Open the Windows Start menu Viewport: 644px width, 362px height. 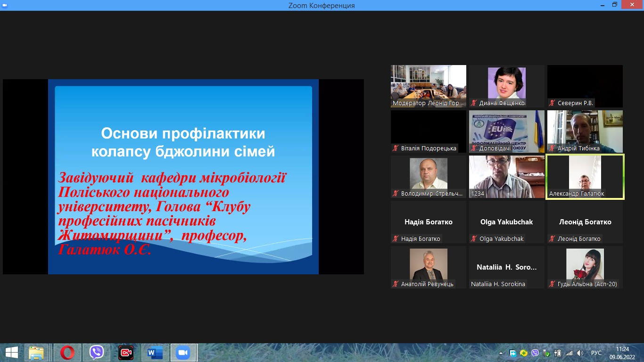coord(11,353)
